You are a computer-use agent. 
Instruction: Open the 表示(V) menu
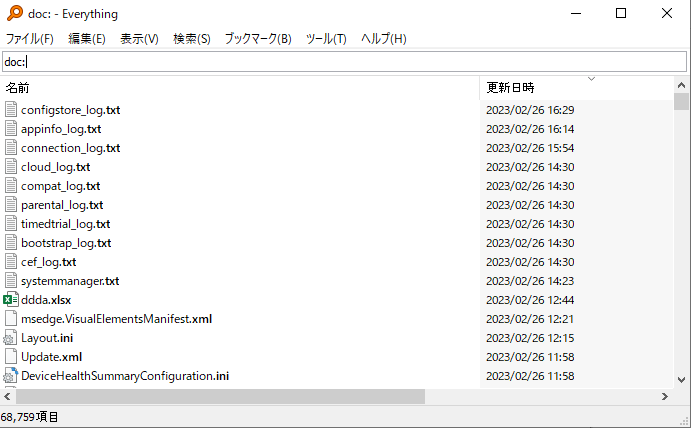point(139,39)
